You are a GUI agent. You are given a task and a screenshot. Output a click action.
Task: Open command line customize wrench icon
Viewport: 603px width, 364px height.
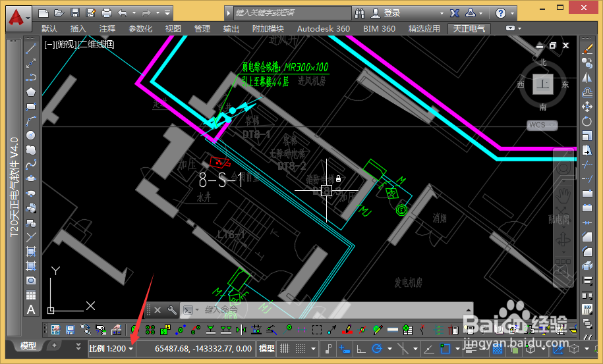pyautogui.click(x=172, y=310)
